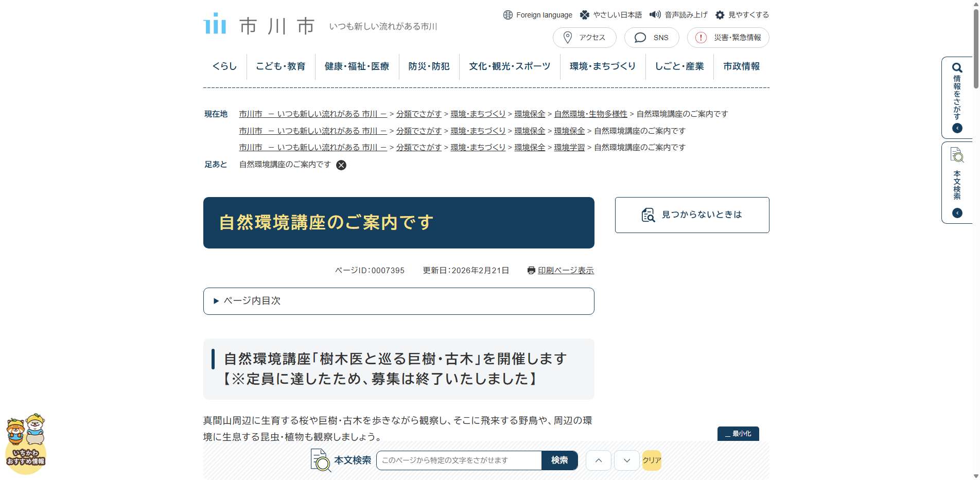The image size is (980, 480).
Task: Minimize the search bar with 最小化
Action: click(x=738, y=434)
